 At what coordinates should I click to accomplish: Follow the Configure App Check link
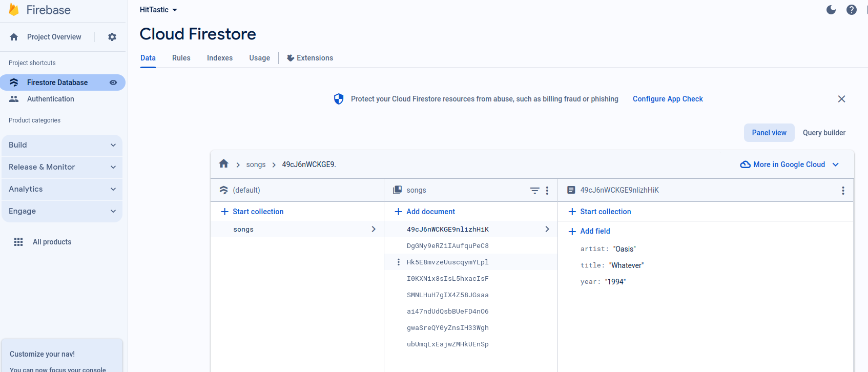[668, 99]
